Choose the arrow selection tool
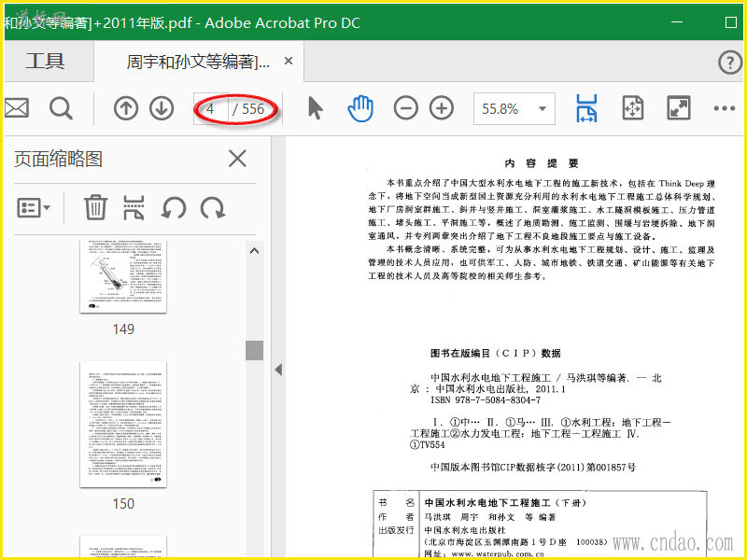The height and width of the screenshot is (560, 747). coord(315,108)
